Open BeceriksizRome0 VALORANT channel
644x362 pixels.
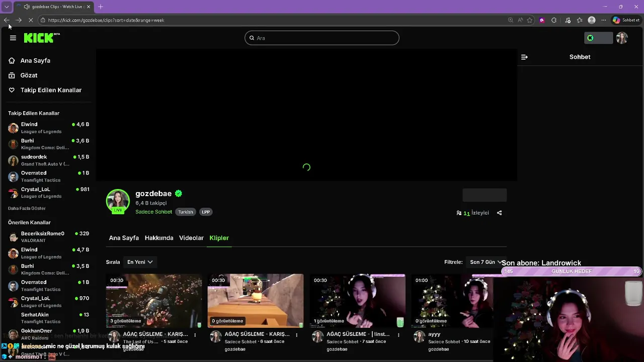[49, 237]
